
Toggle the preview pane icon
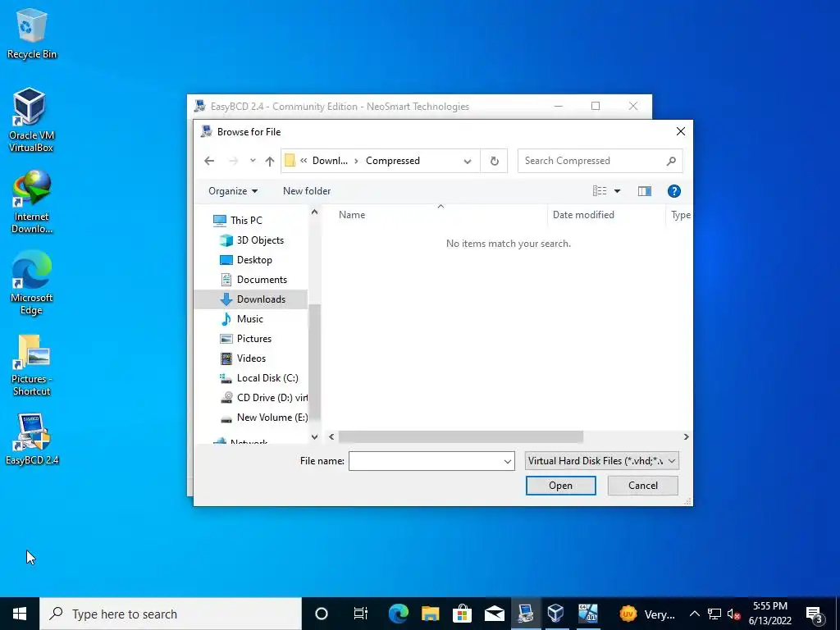point(645,191)
